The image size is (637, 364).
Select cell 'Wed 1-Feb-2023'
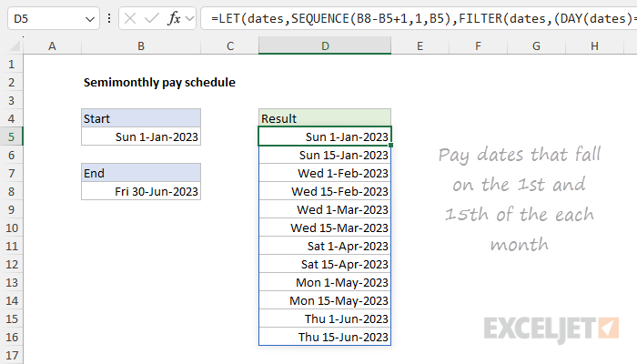tap(325, 174)
